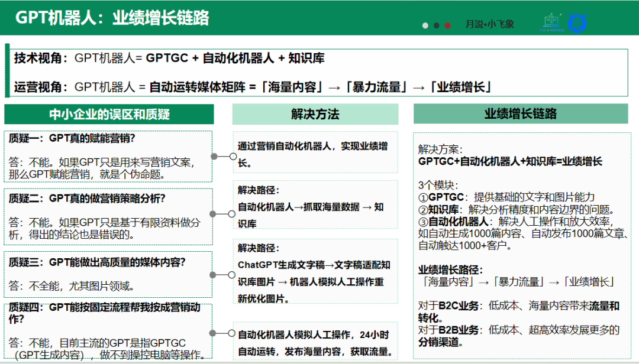Select heading "质疑一：GPT真的赋能营销?"

(72, 138)
